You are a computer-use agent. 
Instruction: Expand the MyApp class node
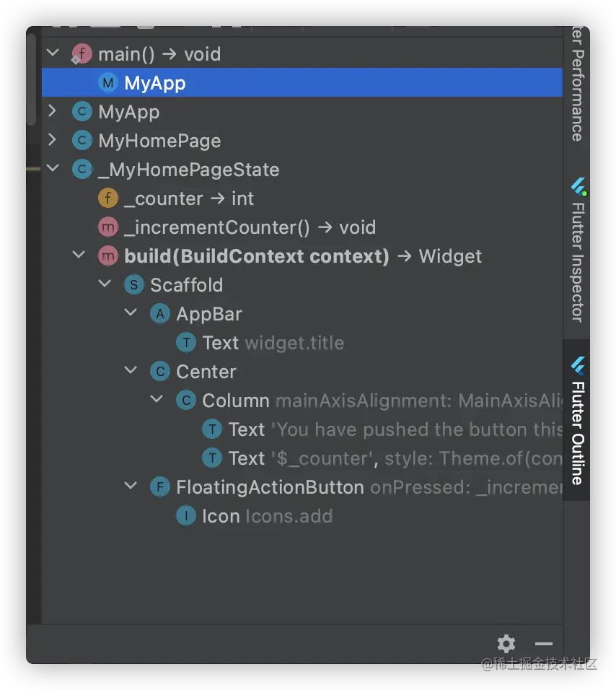click(x=52, y=112)
